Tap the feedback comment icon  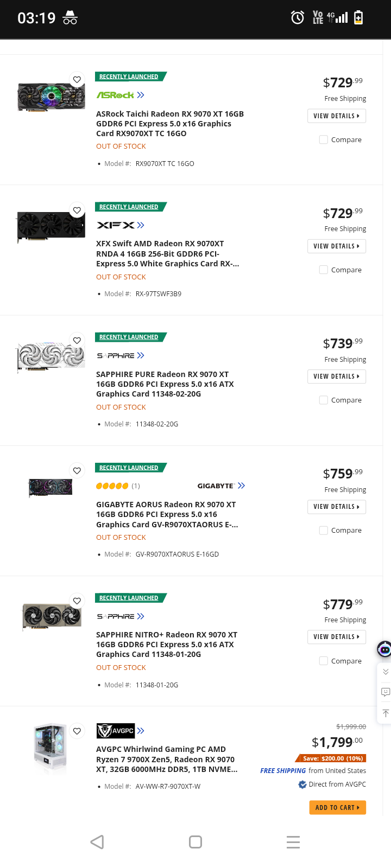386,692
